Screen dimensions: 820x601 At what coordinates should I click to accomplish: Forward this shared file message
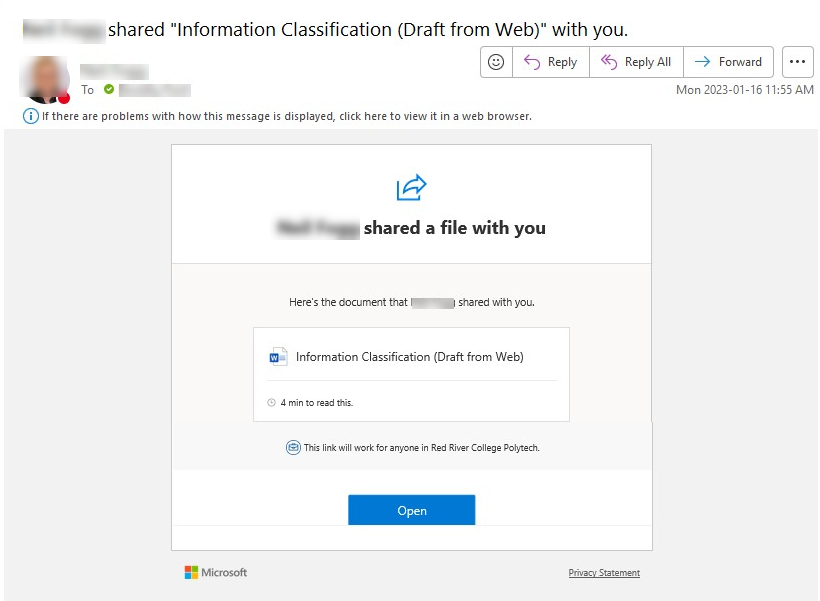click(x=728, y=62)
